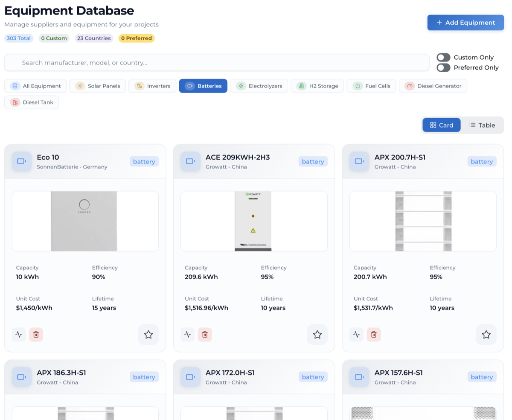Open the Eco 10 sonnen product image

[x=85, y=221]
